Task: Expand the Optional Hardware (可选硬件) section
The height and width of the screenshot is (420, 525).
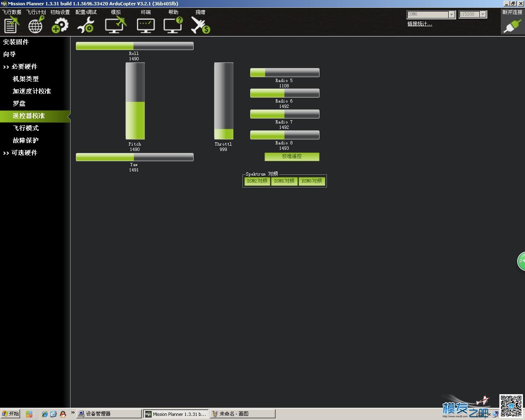Action: [20, 153]
